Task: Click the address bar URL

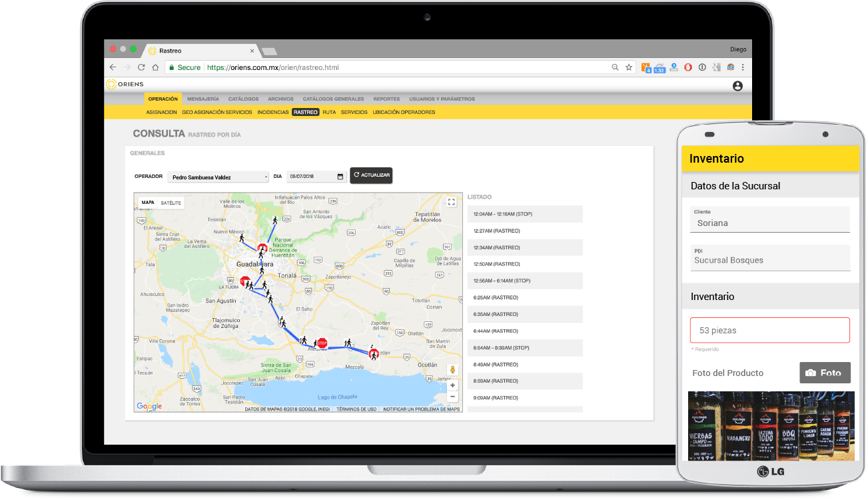Action: coord(272,67)
